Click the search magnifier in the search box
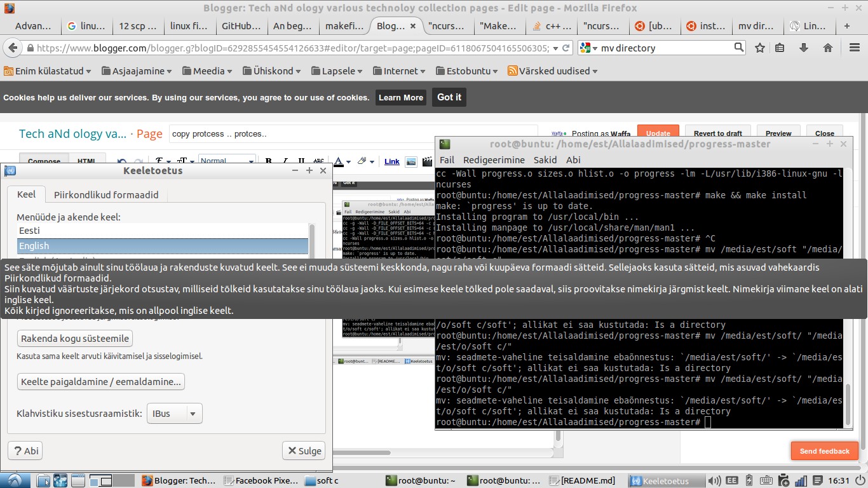This screenshot has height=488, width=868. [x=739, y=48]
